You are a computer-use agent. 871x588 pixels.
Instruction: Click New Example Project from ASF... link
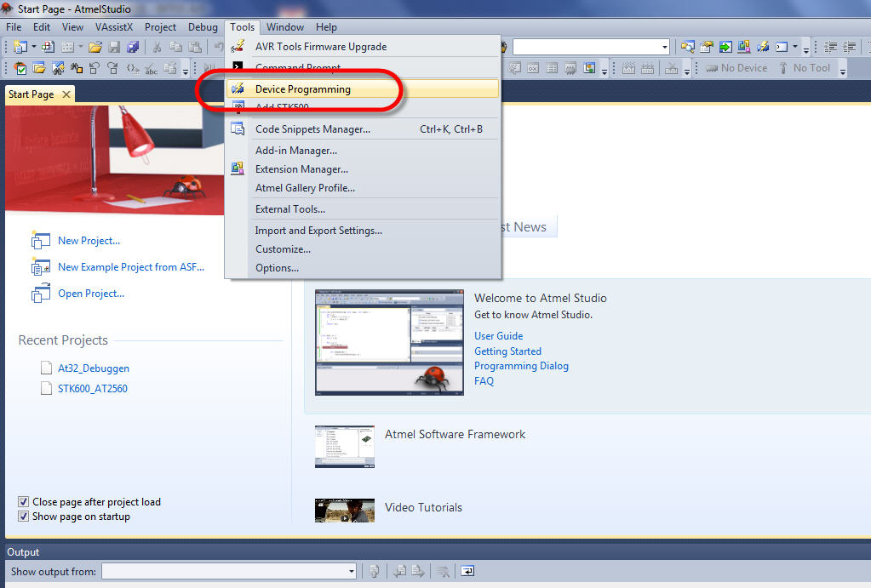(131, 267)
